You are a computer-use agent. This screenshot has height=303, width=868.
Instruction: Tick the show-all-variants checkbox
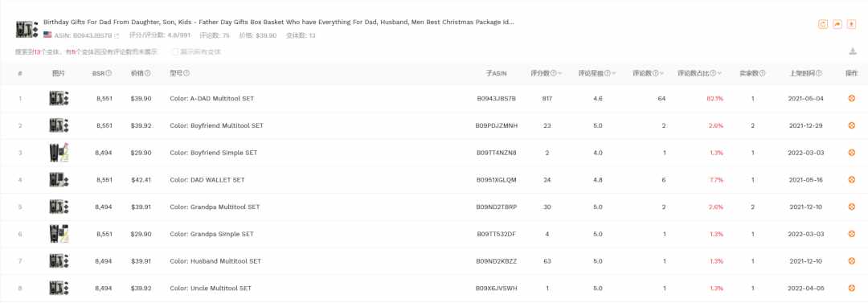click(x=175, y=52)
